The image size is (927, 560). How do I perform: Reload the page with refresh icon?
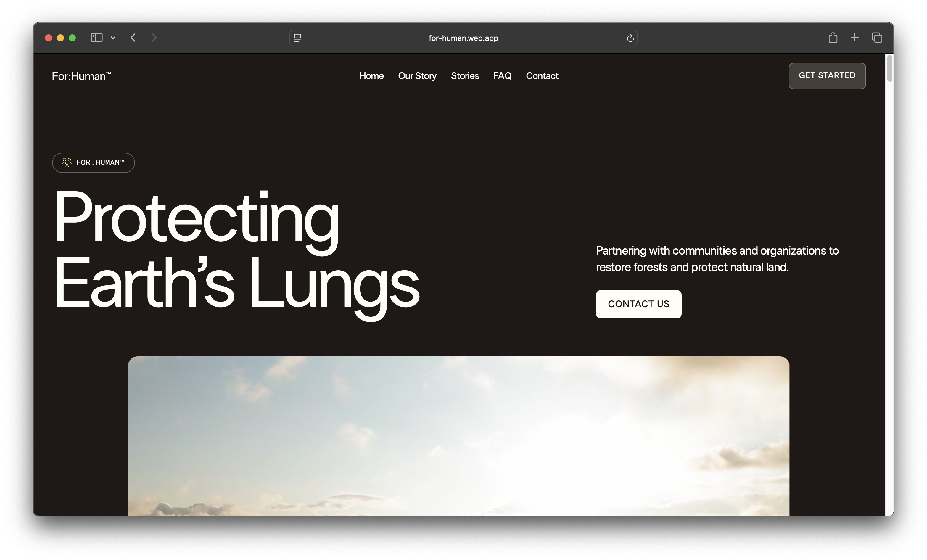(630, 38)
